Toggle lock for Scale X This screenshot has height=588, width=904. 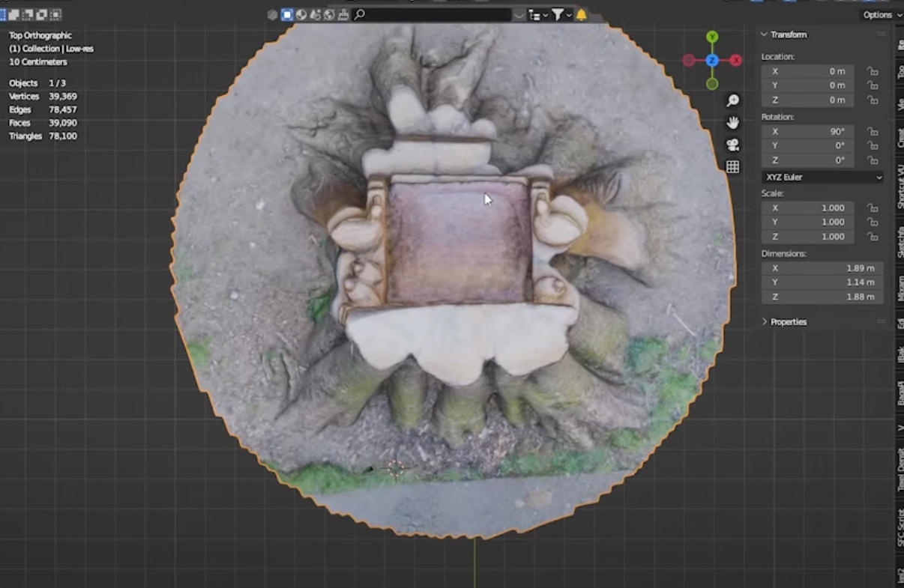click(x=873, y=207)
